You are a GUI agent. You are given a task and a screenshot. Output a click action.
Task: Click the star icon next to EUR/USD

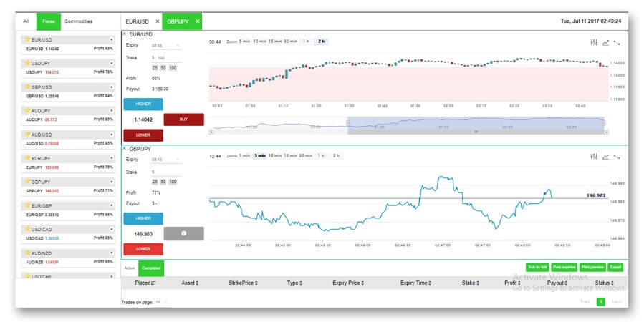27,40
